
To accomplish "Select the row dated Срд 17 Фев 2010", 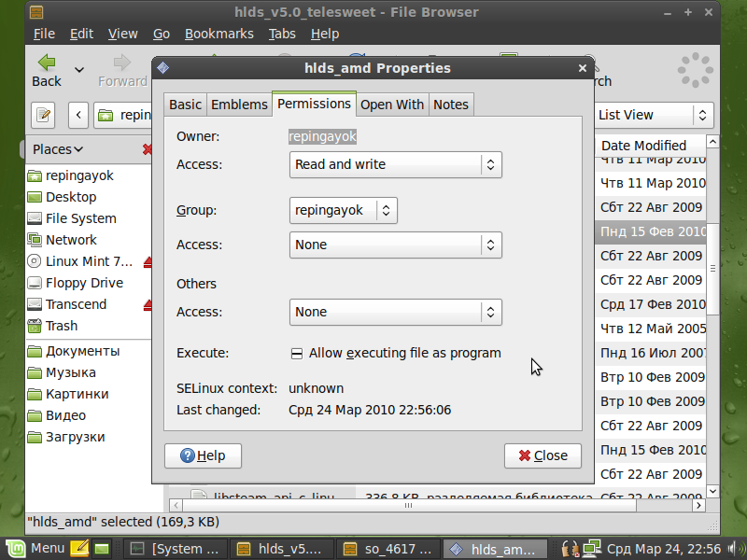I will (650, 304).
